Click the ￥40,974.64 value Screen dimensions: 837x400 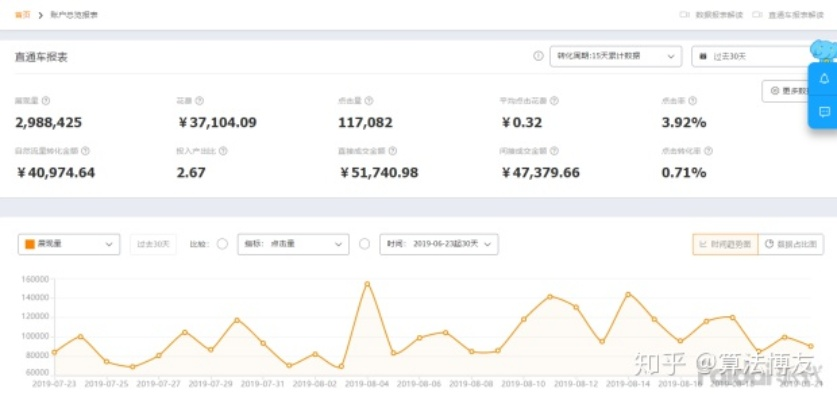click(x=55, y=173)
